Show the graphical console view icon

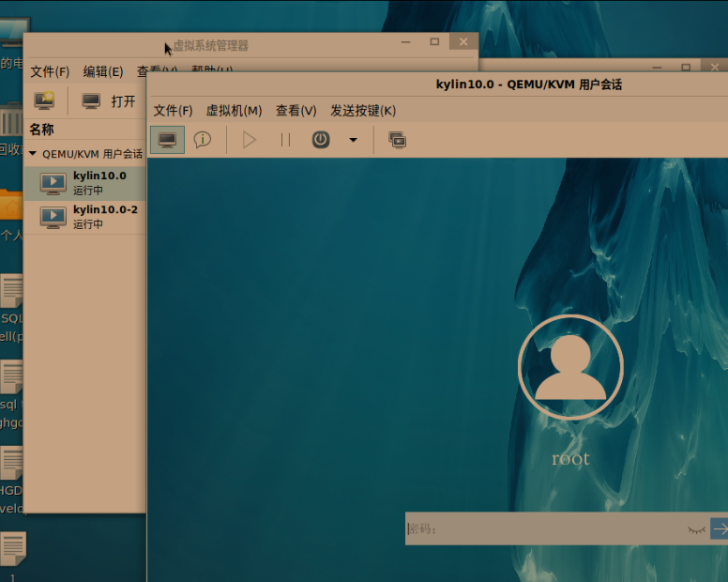(x=167, y=139)
